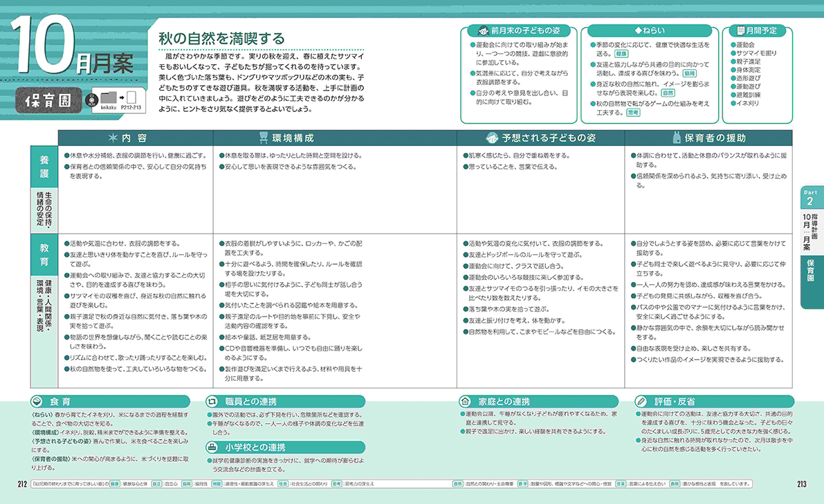This screenshot has height=504, width=824.
Task: Click the 協同 tag in the ねらい box
Action: pos(690,73)
